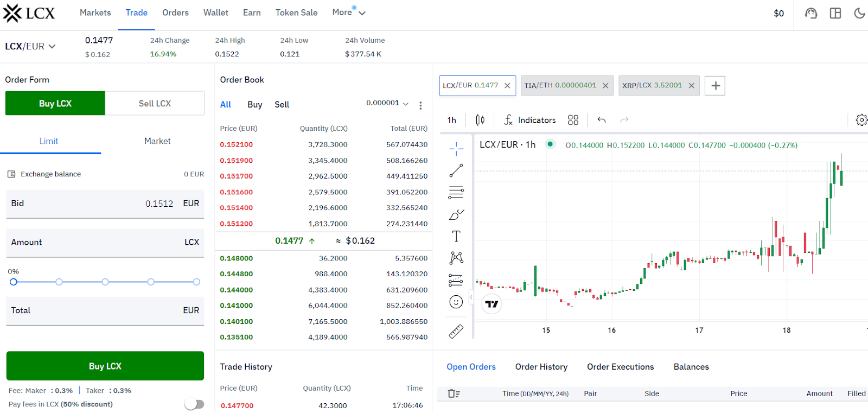Select the forecasting position tool

click(456, 280)
